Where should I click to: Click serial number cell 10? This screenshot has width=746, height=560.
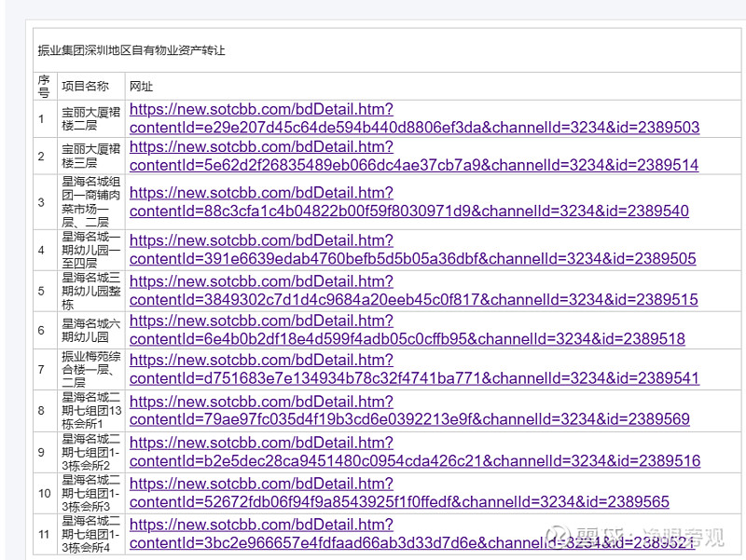point(44,493)
